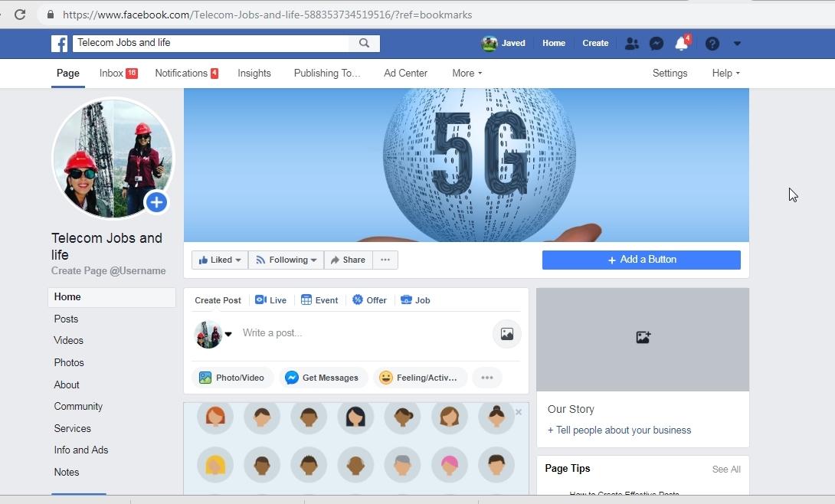
Task: Create an Offer
Action: [x=369, y=300]
